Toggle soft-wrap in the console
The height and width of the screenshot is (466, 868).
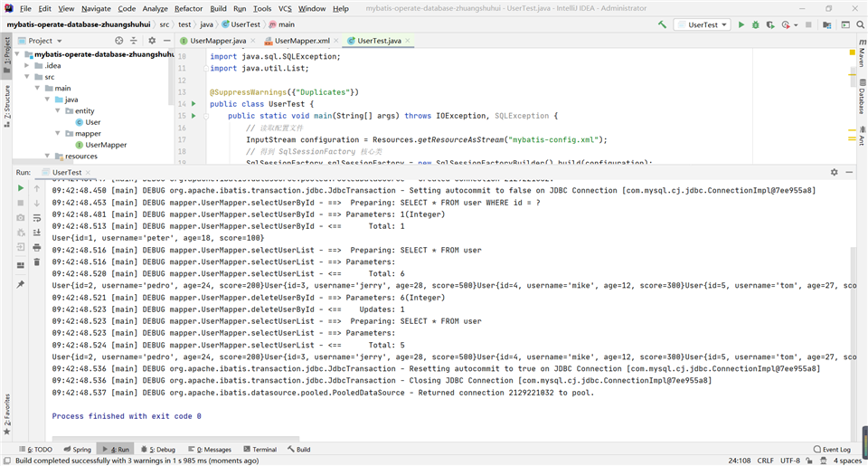click(x=36, y=218)
